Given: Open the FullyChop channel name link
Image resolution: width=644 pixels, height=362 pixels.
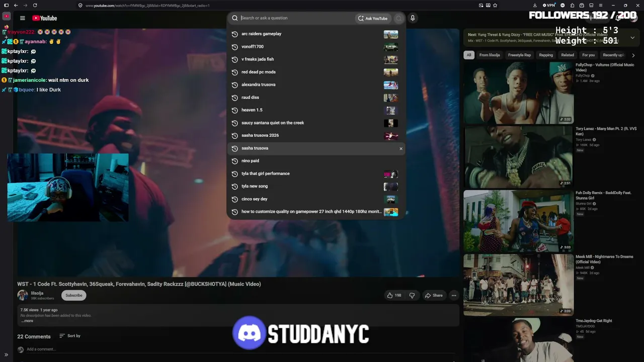Looking at the screenshot, I should coord(584,76).
